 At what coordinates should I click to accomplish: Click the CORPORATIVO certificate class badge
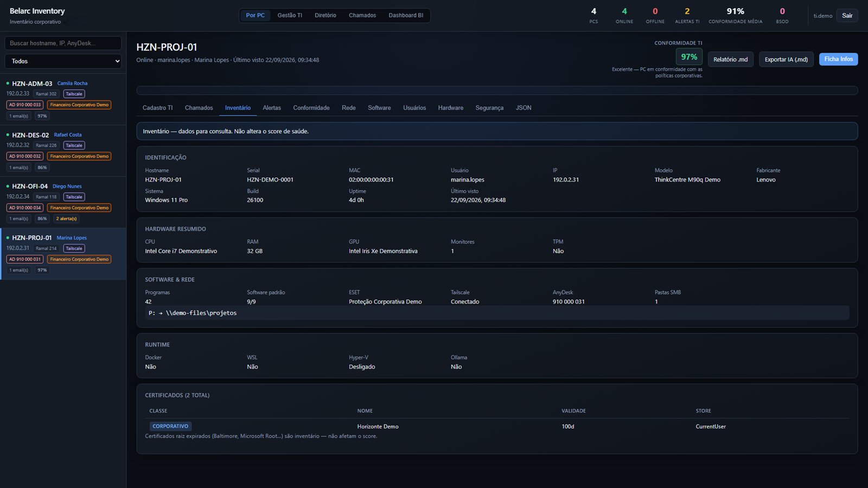[x=170, y=426]
